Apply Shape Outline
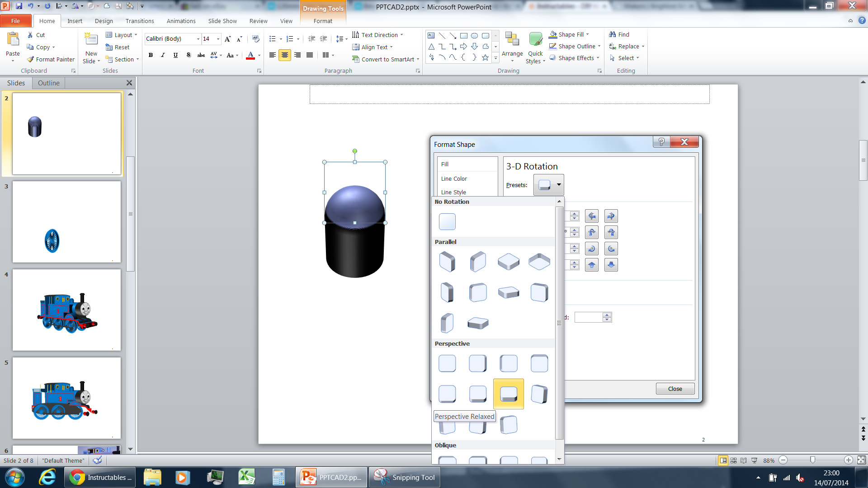The width and height of the screenshot is (868, 488). coord(573,46)
